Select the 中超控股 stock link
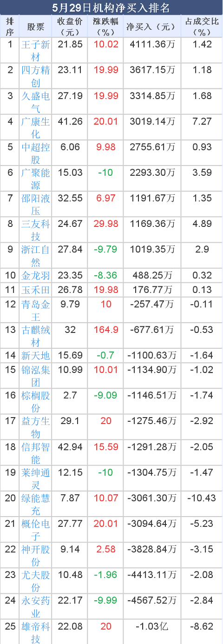 pyautogui.click(x=36, y=153)
